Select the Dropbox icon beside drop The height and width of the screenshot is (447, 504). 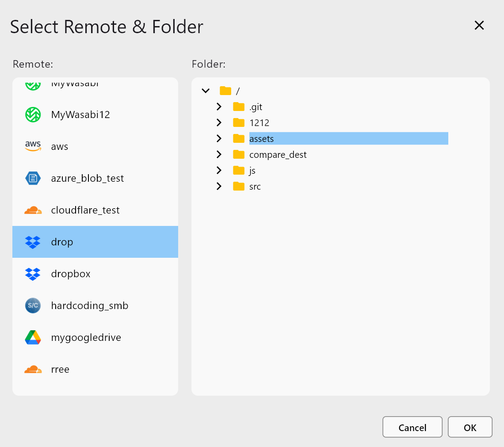coord(33,241)
